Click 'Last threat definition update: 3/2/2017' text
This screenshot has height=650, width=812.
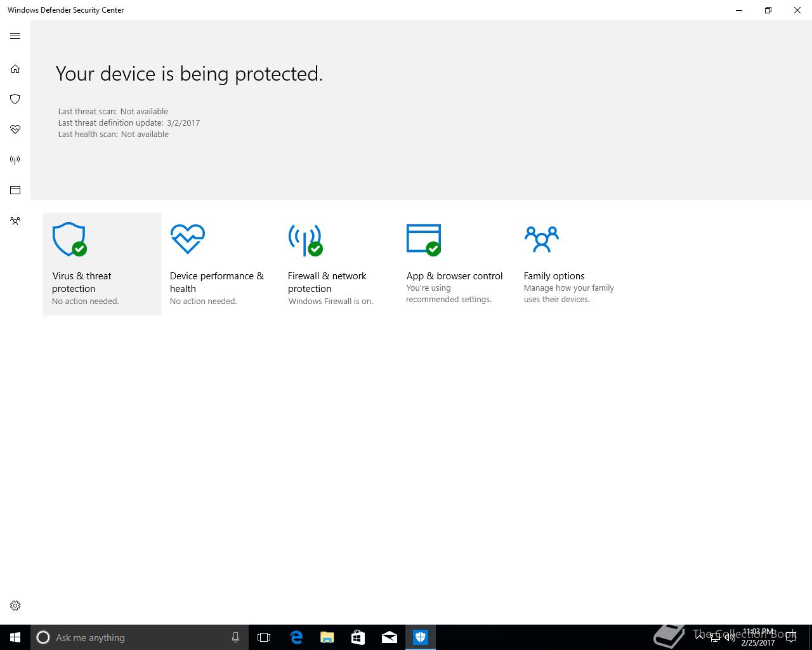(x=129, y=123)
